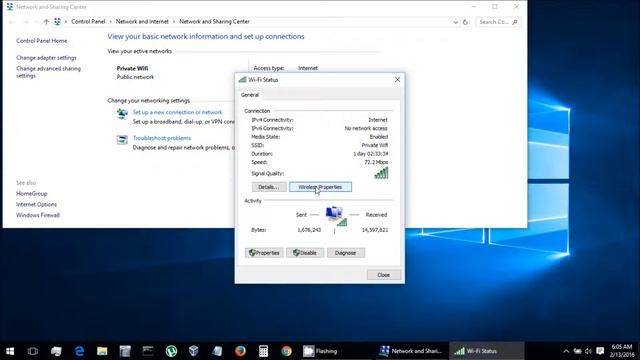Switch to Network and Sharing taskbar item
The height and width of the screenshot is (360, 640).
coord(411,351)
